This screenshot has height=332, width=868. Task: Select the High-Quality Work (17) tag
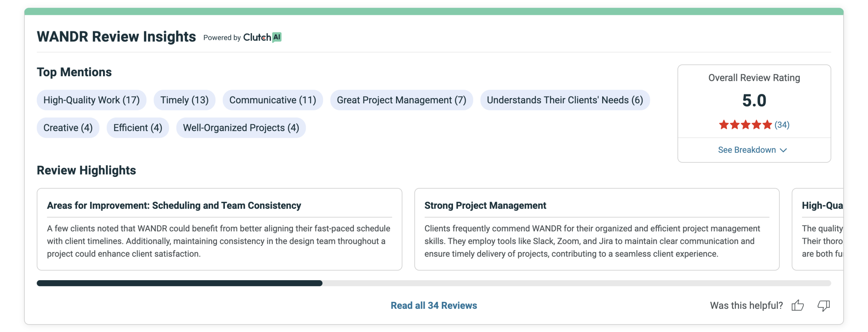click(x=91, y=100)
